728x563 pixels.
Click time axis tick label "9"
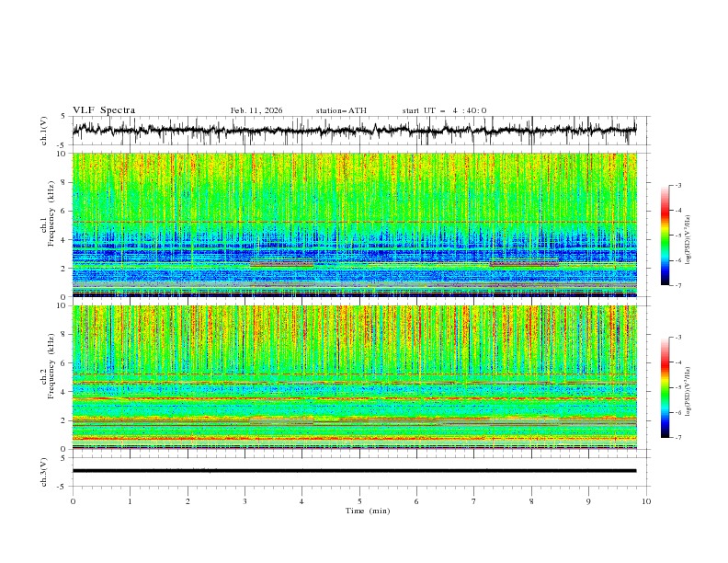[x=588, y=501]
